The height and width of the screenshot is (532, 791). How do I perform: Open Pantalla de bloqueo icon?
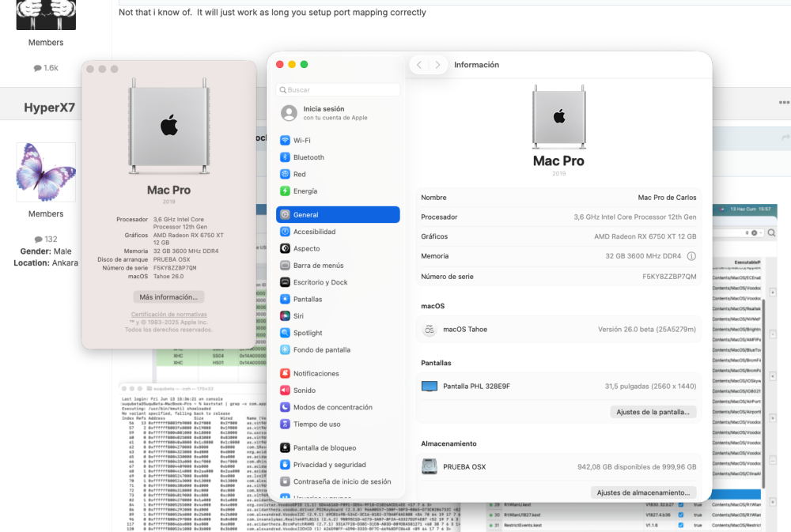pyautogui.click(x=285, y=447)
